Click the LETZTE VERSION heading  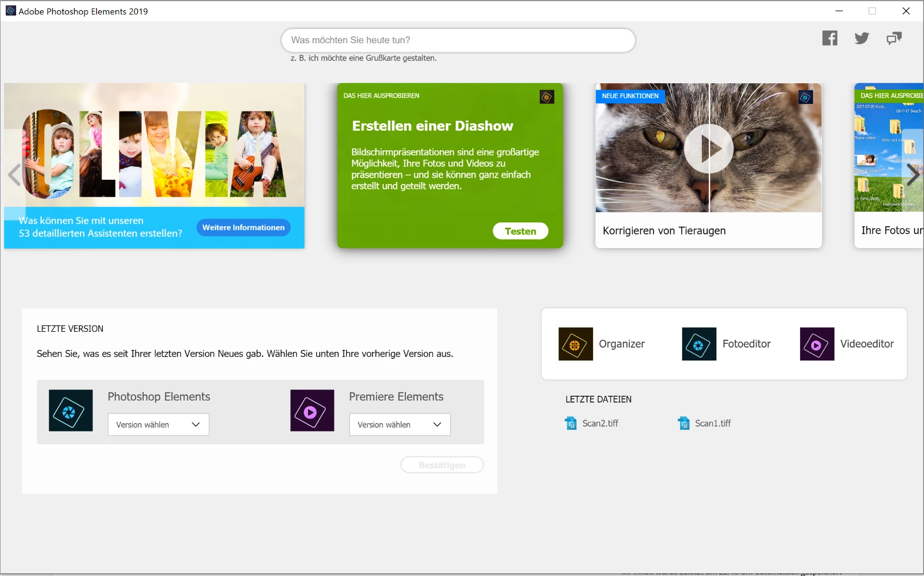[x=70, y=329]
